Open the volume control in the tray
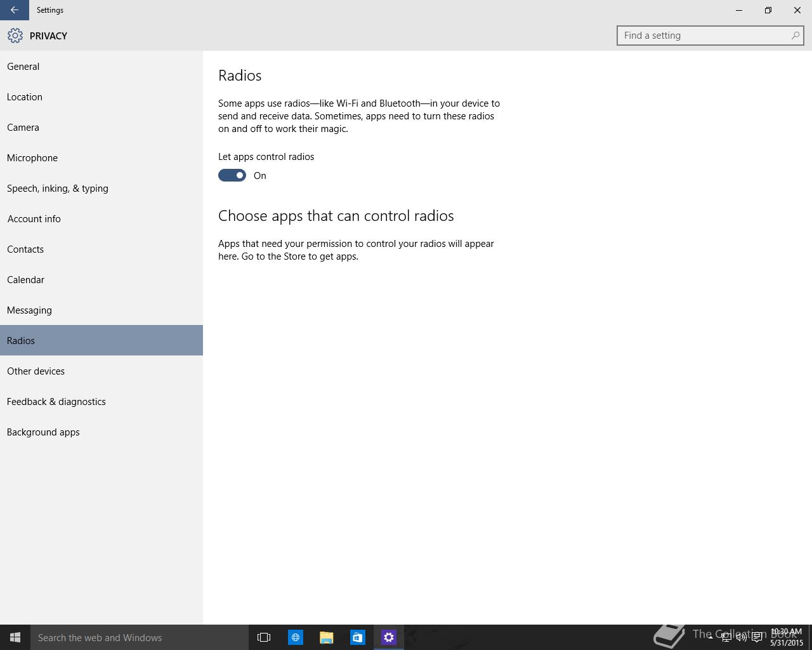The height and width of the screenshot is (650, 812). coord(741,637)
